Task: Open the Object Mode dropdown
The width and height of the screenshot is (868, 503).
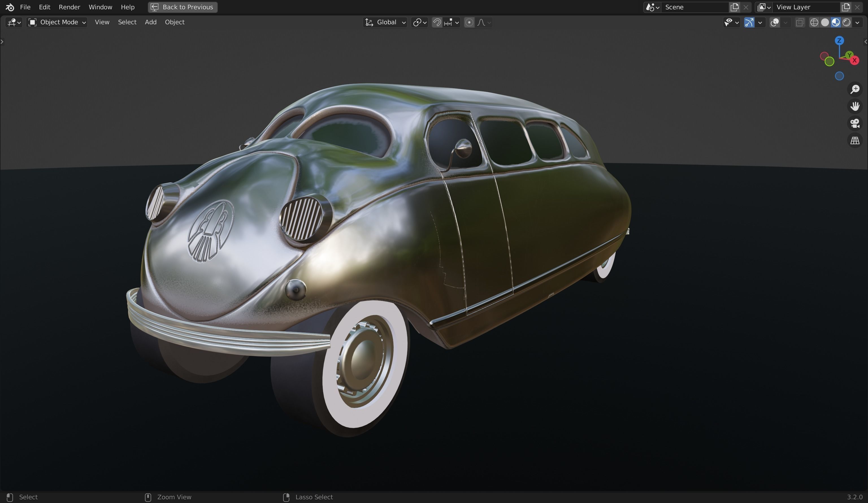Action: click(x=57, y=22)
